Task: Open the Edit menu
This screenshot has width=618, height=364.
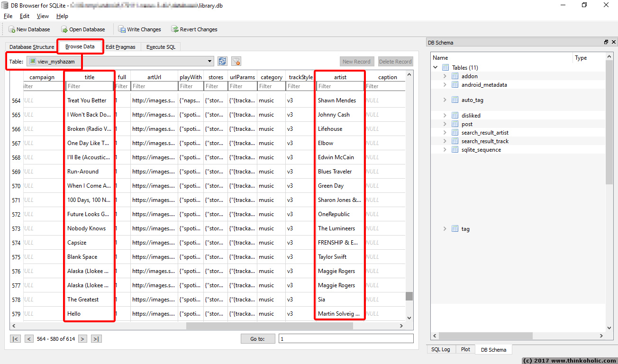Action: (25, 16)
